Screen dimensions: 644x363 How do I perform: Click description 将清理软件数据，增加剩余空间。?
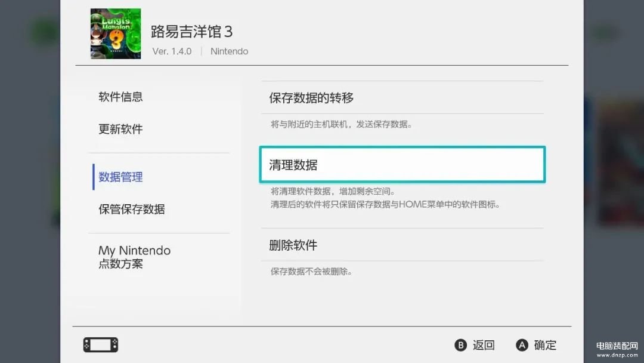click(x=333, y=191)
